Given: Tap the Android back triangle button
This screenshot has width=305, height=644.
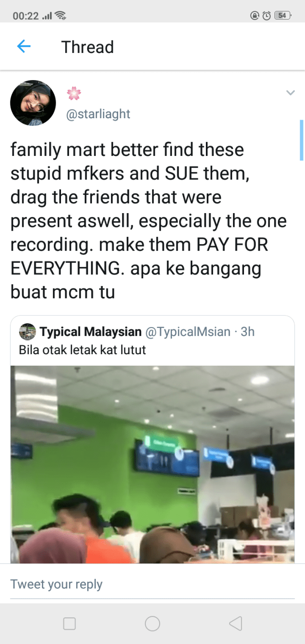Looking at the screenshot, I should pyautogui.click(x=235, y=623).
